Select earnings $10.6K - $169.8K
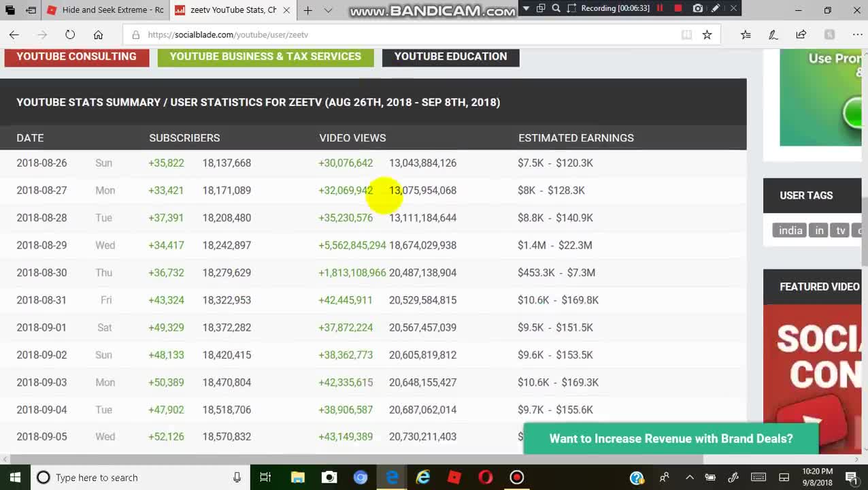The height and width of the screenshot is (490, 868). (x=558, y=300)
